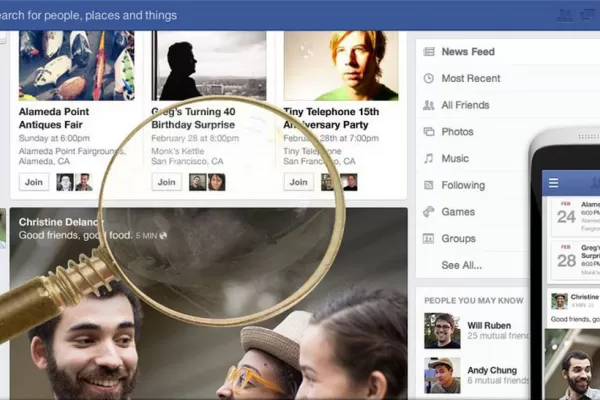This screenshot has height=400, width=600.
Task: Click second attendee photo under Alameda event
Action: (83, 182)
